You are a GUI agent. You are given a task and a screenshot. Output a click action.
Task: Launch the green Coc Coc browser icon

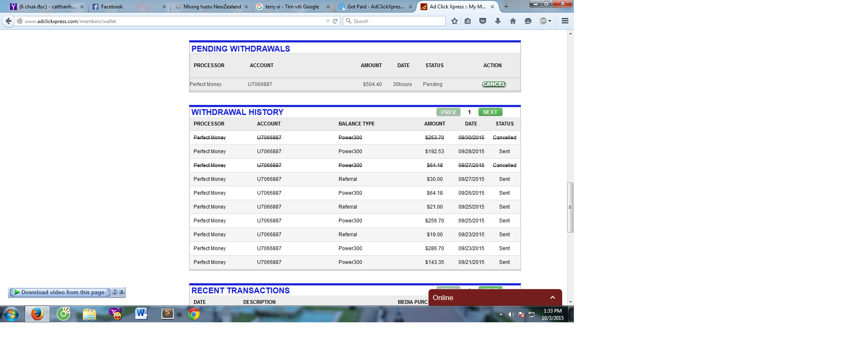(63, 314)
